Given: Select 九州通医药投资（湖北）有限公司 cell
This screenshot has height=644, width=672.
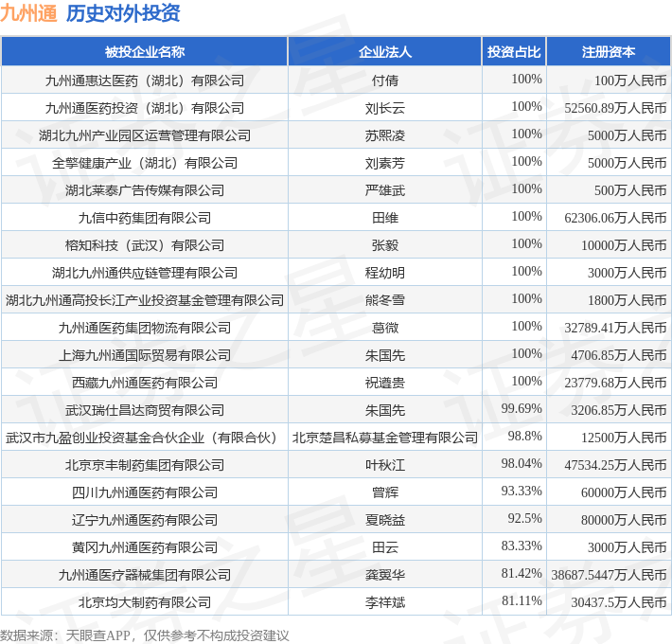Looking at the screenshot, I should point(145,108).
